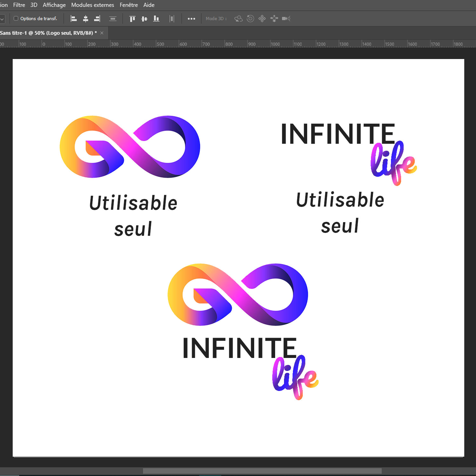The image size is (476, 476).
Task: Close the Sans titre-1 document tab
Action: pos(102,33)
